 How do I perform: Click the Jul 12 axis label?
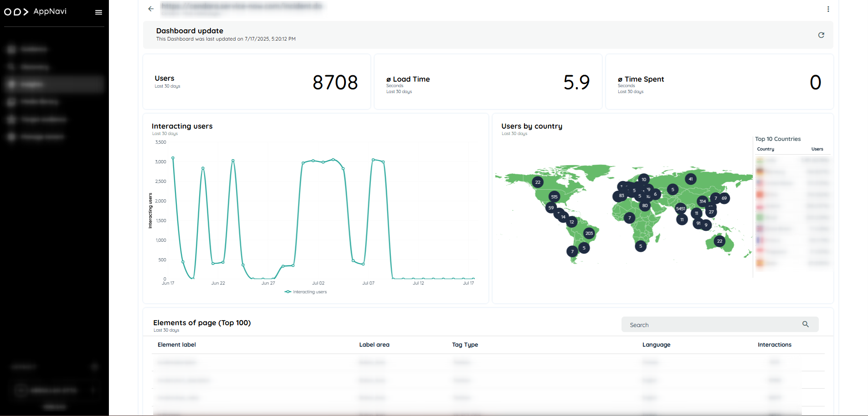point(418,283)
